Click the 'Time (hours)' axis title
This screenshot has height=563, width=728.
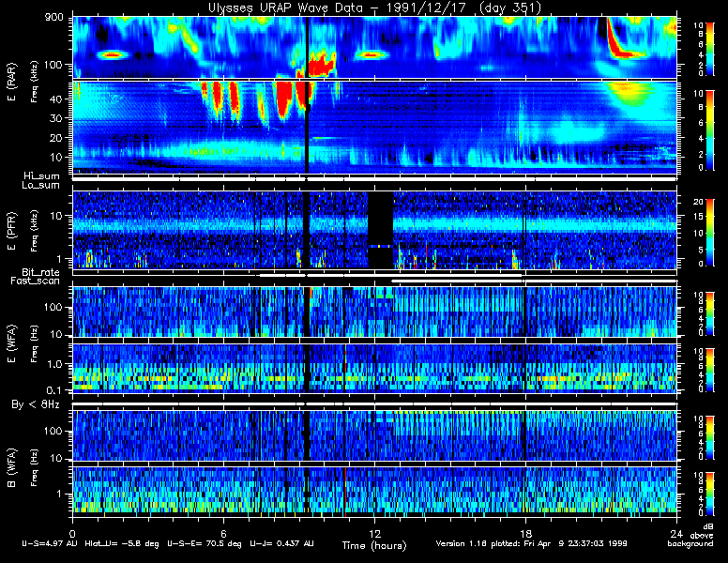pyautogui.click(x=374, y=545)
